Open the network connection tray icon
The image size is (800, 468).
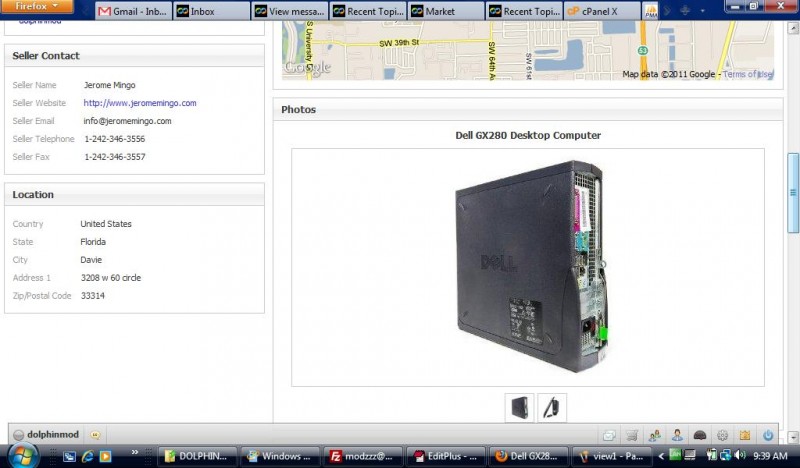726,455
